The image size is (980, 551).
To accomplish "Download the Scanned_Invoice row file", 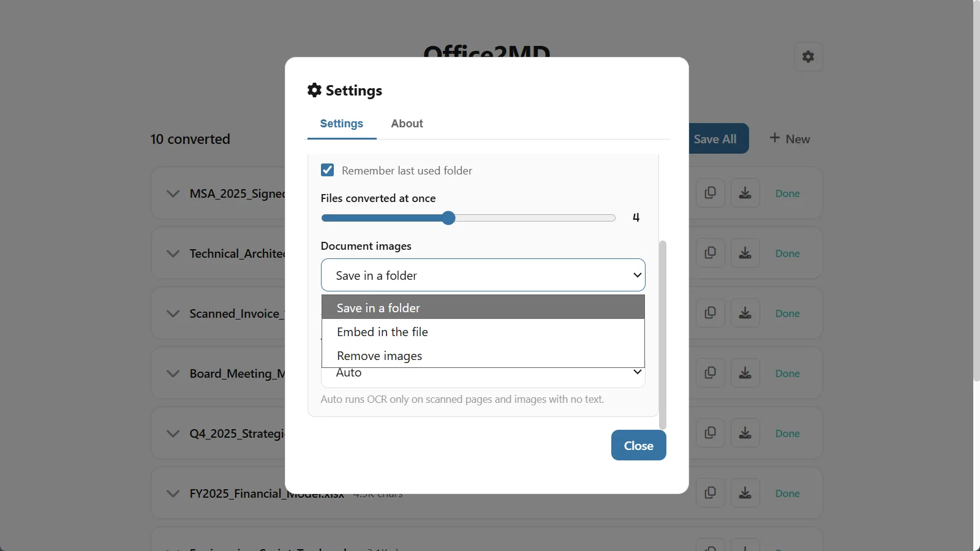I will coord(745,313).
